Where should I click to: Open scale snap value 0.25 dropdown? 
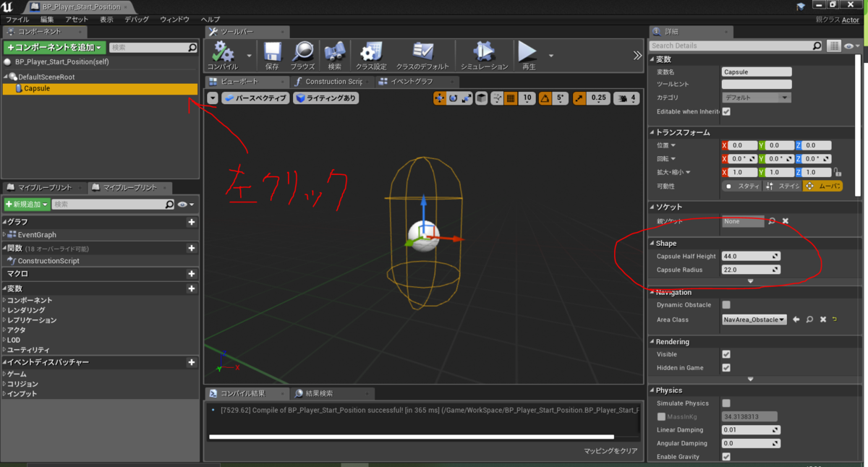pos(599,98)
